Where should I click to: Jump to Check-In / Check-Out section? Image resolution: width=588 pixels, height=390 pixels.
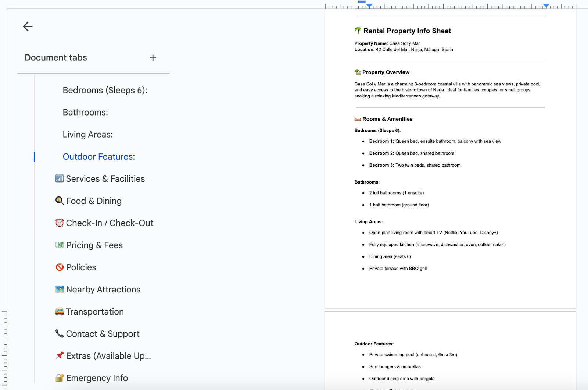(104, 223)
